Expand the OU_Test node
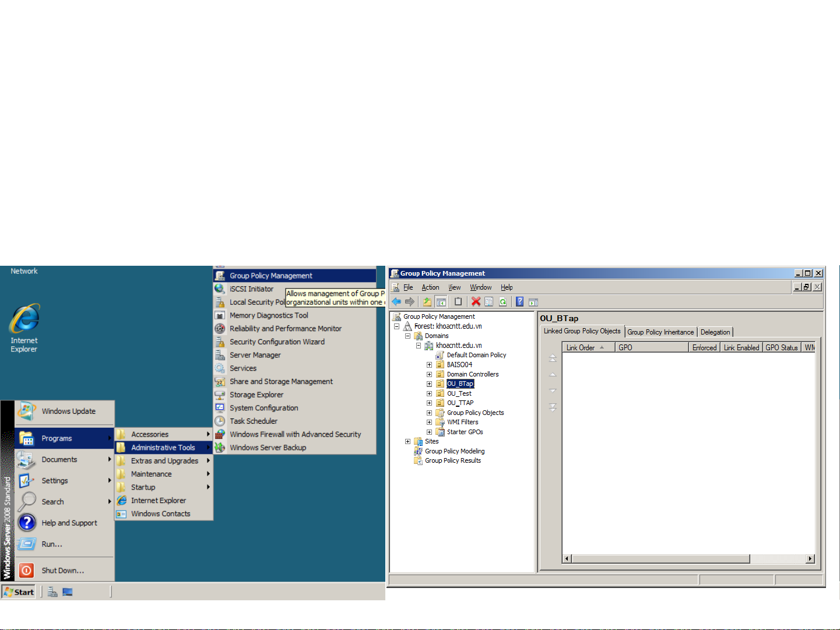 pos(429,393)
